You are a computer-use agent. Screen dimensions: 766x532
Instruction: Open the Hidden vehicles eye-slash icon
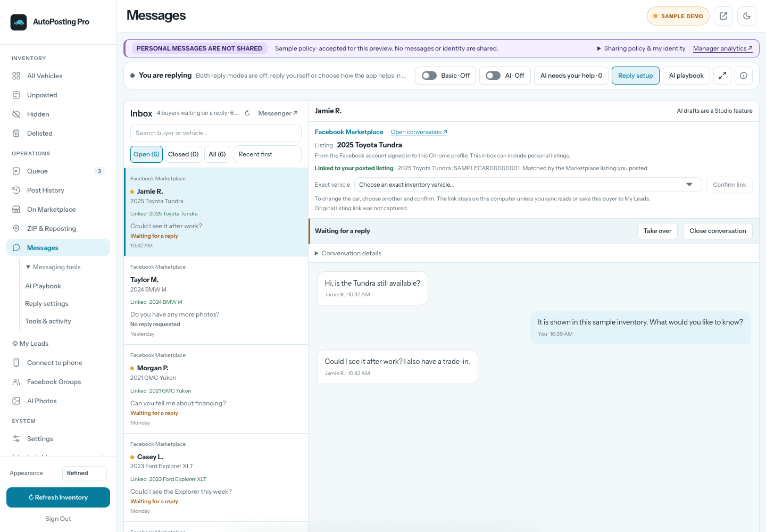tap(16, 114)
